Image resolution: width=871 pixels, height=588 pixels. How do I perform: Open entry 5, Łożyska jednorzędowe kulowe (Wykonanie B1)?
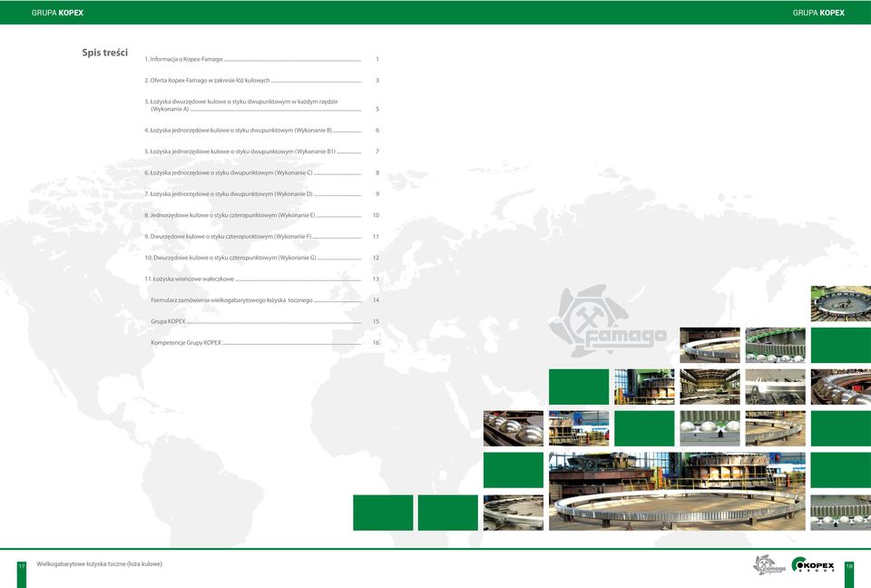click(x=261, y=152)
